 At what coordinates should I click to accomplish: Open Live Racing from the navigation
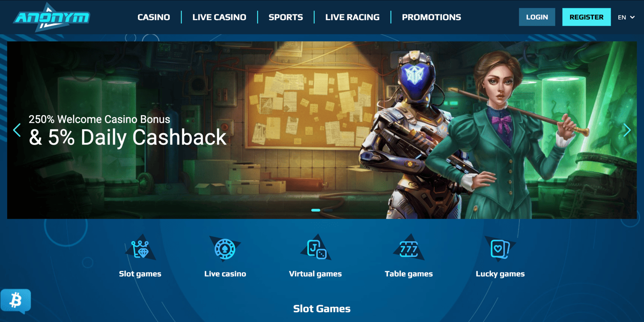coord(353,17)
